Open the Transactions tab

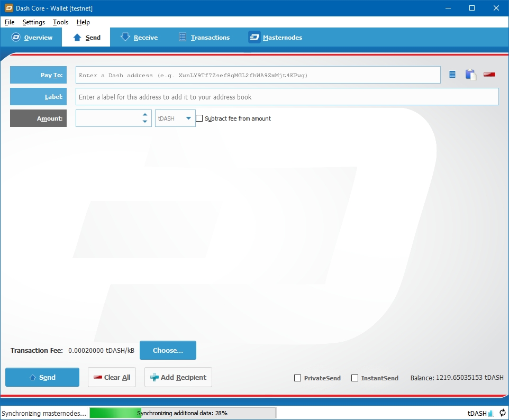coord(204,38)
